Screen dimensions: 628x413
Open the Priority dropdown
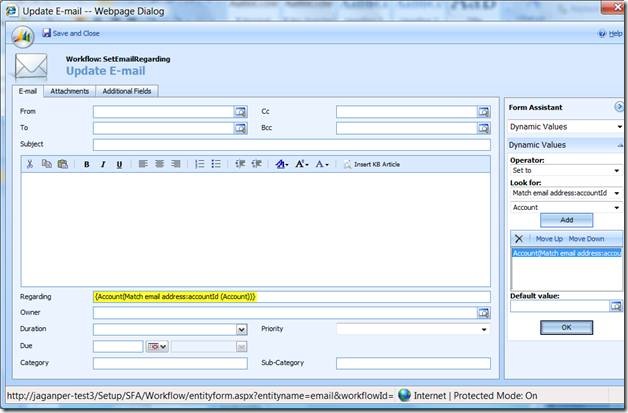click(x=484, y=329)
